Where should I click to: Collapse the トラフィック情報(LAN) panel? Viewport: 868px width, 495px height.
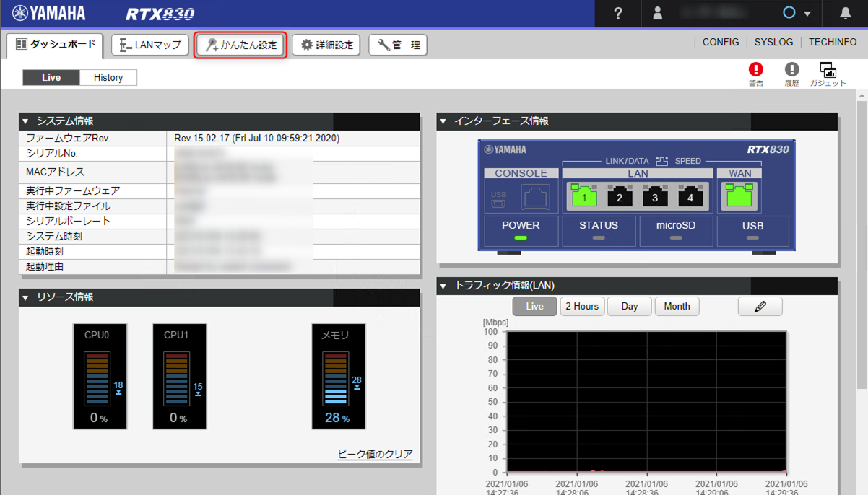coord(443,286)
